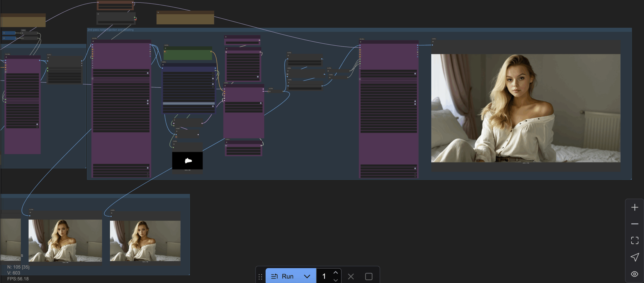Fit view using dashed-square icon

(634, 240)
